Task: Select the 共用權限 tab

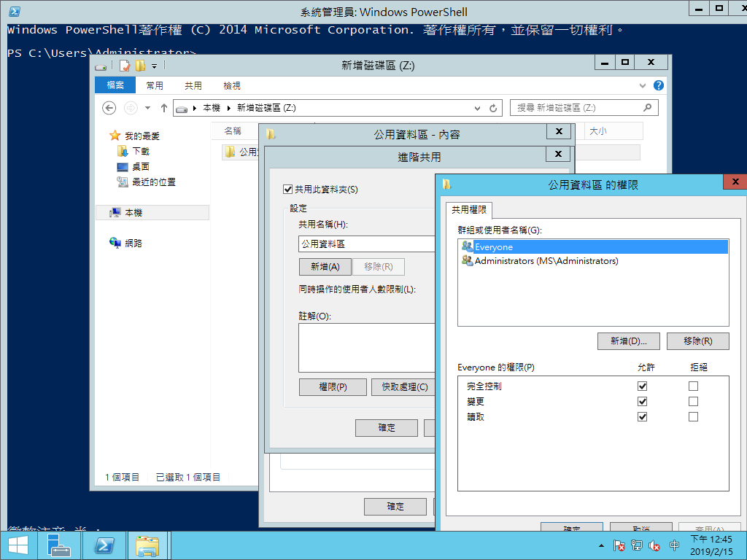Action: 469,209
